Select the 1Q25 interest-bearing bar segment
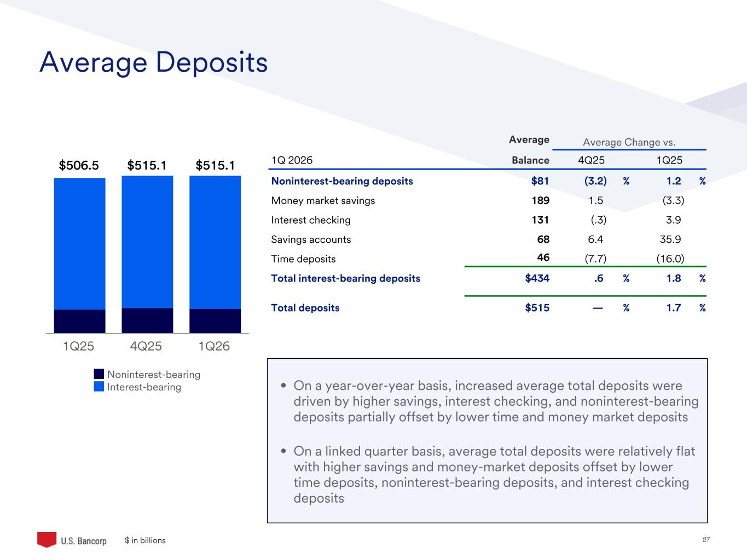 [x=79, y=243]
